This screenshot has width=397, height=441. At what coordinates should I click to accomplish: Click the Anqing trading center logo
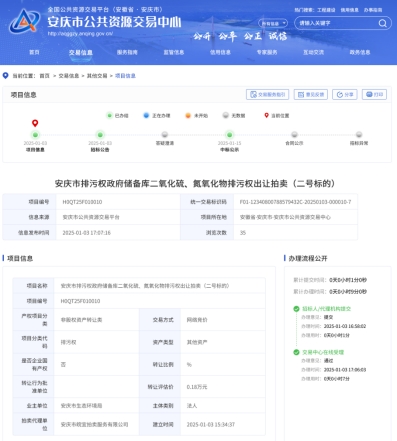[x=24, y=21]
